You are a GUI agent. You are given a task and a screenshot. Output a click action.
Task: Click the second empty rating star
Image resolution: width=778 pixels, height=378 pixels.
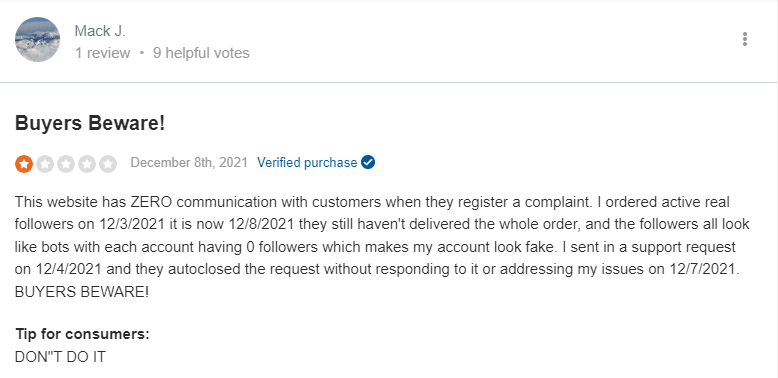click(45, 164)
